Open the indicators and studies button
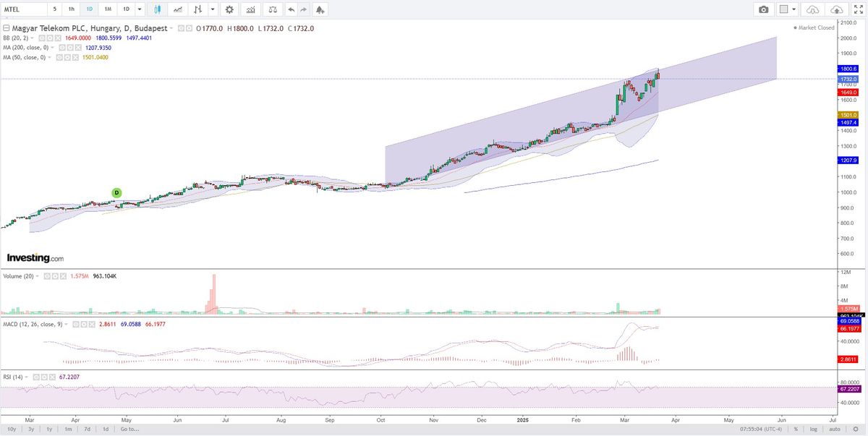This screenshot has height=436, width=868. point(250,9)
